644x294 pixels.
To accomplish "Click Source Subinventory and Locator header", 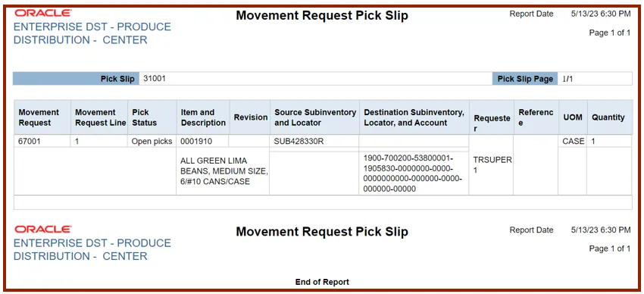I will click(315, 117).
